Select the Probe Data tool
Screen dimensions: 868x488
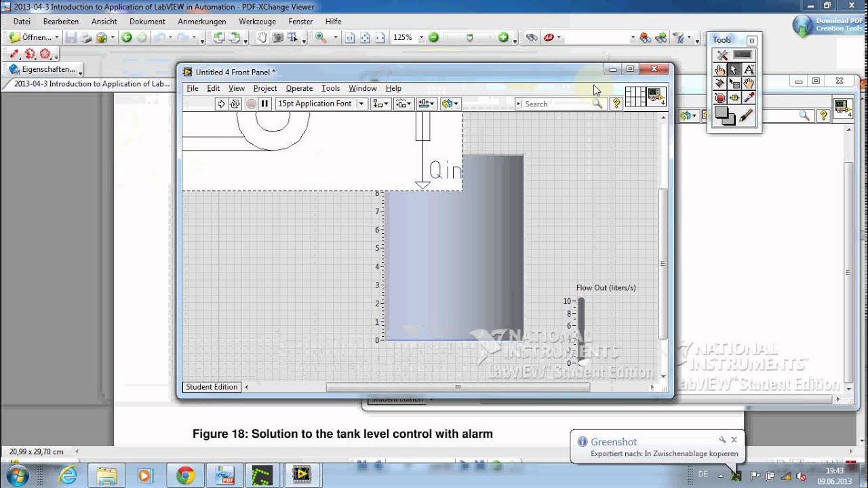coord(734,98)
